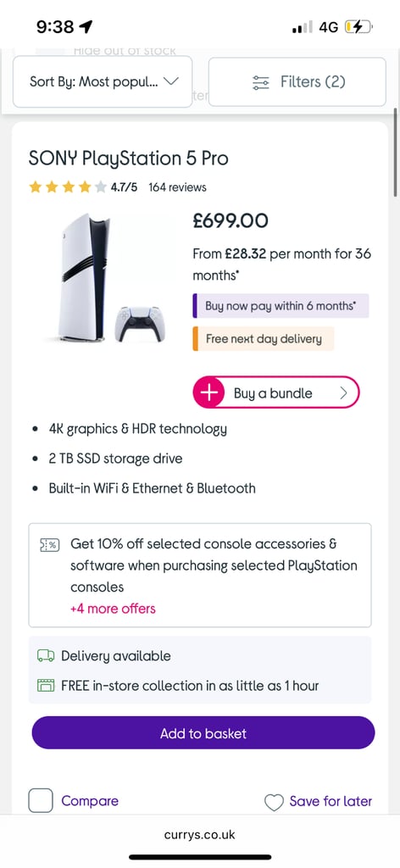Expand the +4 more offers link
Image resolution: width=400 pixels, height=868 pixels.
(113, 609)
